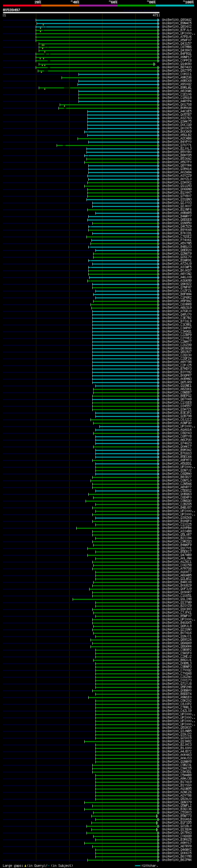Select the UniRef100_B9RLW1 label
Screen dimensions: 197x868
pyautogui.click(x=177, y=88)
